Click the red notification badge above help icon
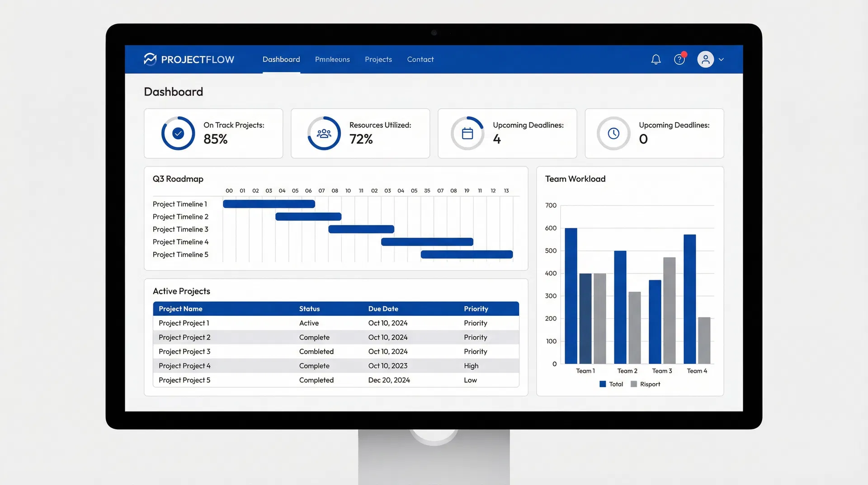The image size is (868, 485). (685, 54)
